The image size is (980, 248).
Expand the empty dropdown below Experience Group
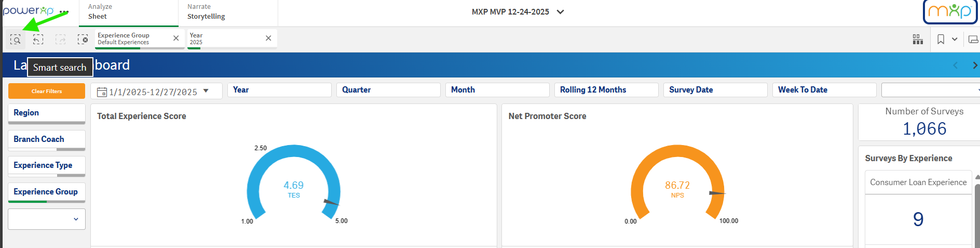pyautogui.click(x=47, y=219)
